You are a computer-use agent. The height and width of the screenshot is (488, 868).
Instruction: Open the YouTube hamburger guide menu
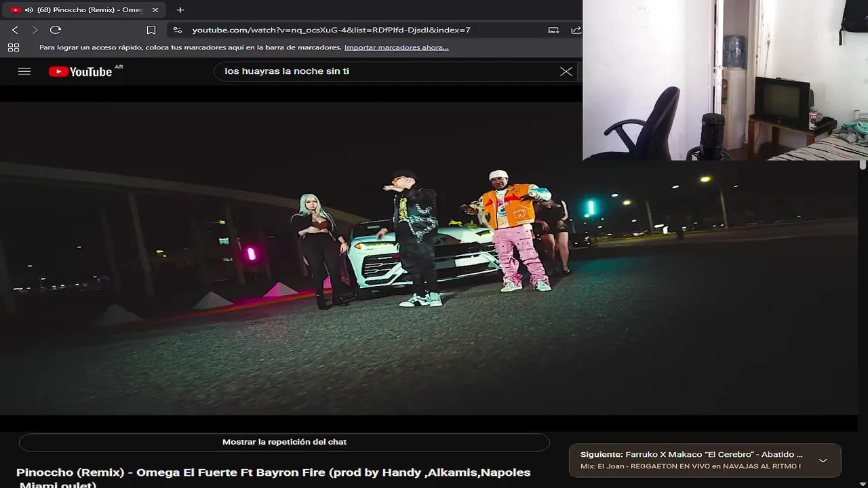(x=24, y=71)
